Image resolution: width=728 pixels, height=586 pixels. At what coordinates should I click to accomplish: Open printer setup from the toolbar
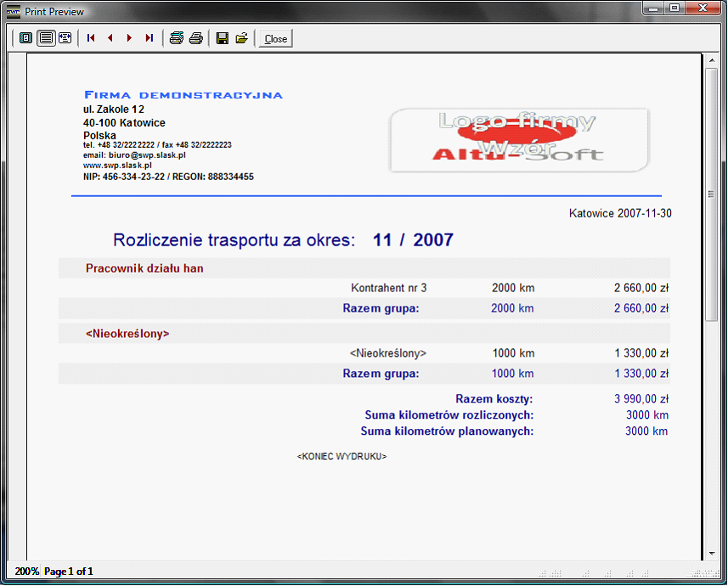[x=176, y=38]
